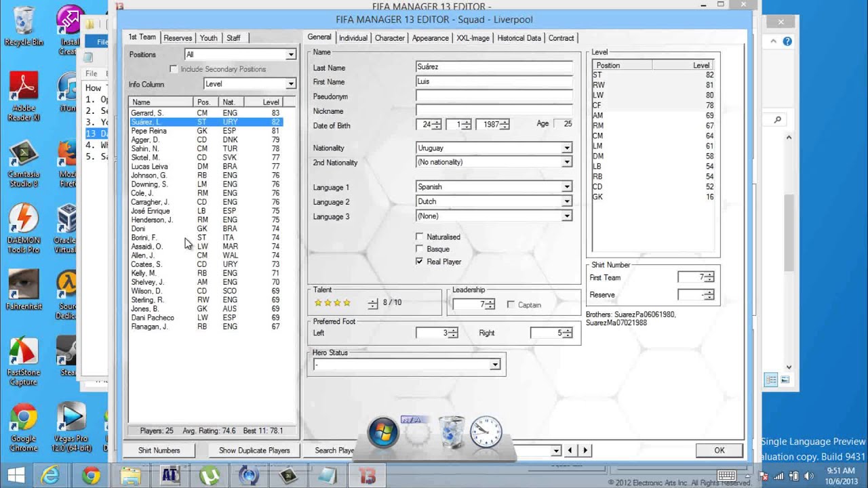Switch to Chrome on the taskbar
Screen dimensions: 868x488
click(90, 475)
